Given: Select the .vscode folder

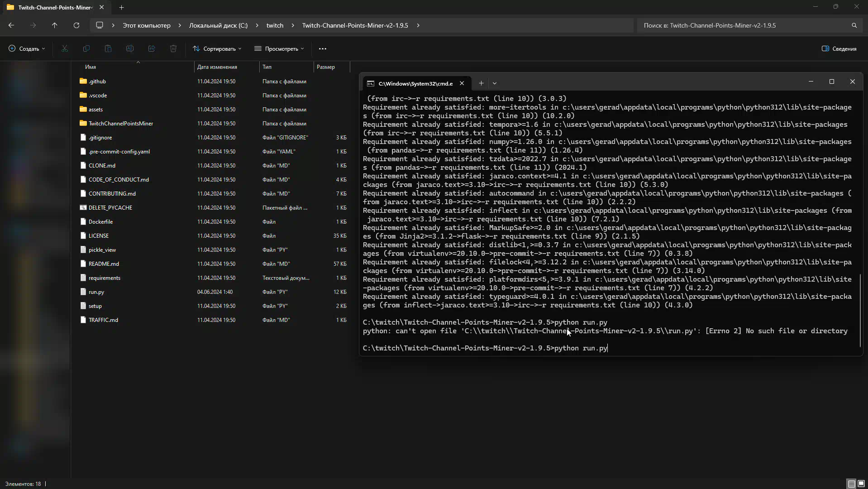Looking at the screenshot, I should click(x=98, y=95).
